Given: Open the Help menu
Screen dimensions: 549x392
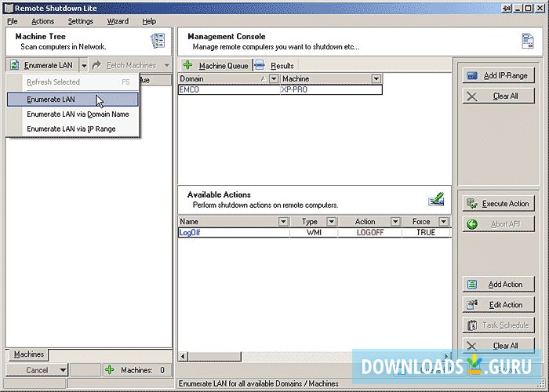Looking at the screenshot, I should tap(149, 21).
